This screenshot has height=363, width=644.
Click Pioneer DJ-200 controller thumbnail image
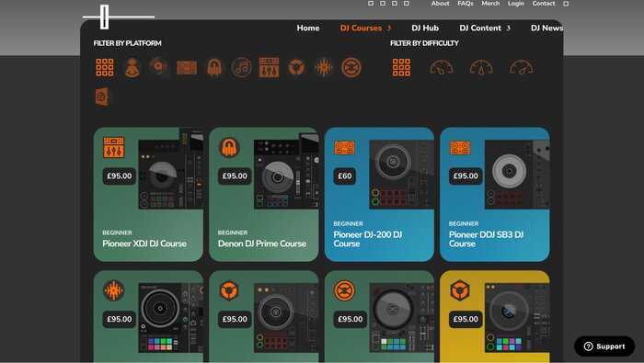click(x=401, y=175)
